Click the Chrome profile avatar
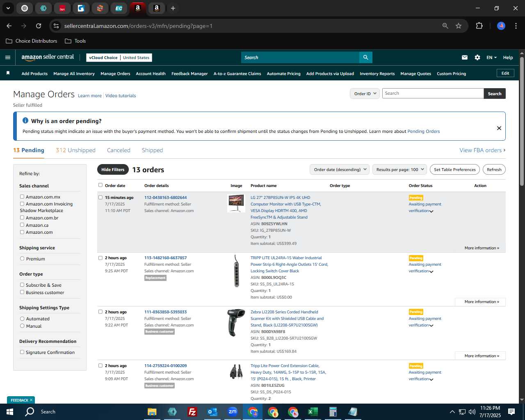The height and width of the screenshot is (420, 525). [x=501, y=26]
